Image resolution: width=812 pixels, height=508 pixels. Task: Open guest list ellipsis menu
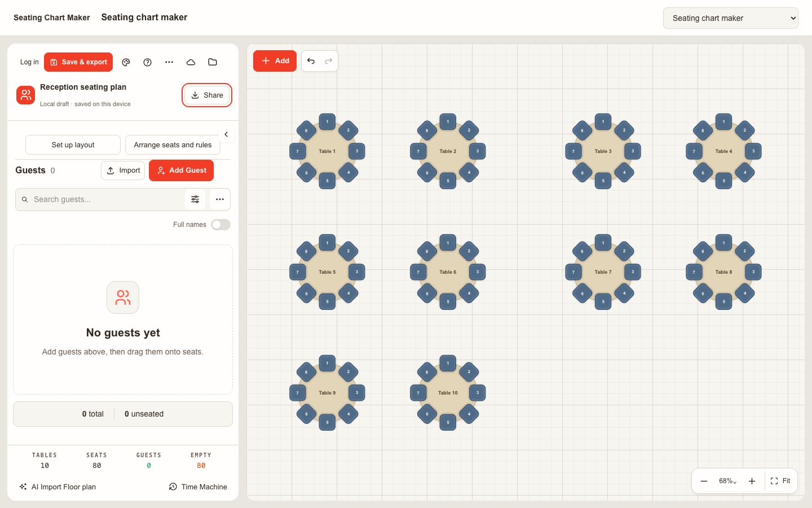(220, 199)
